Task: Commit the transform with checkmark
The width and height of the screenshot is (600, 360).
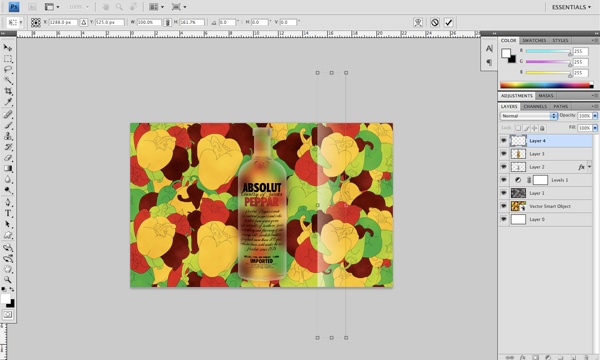Action: click(448, 23)
